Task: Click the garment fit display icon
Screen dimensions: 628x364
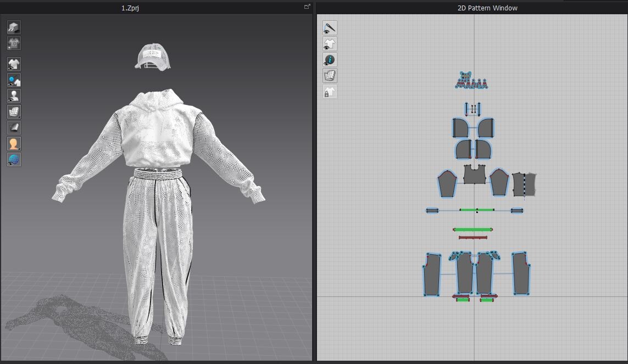Action: pyautogui.click(x=14, y=43)
